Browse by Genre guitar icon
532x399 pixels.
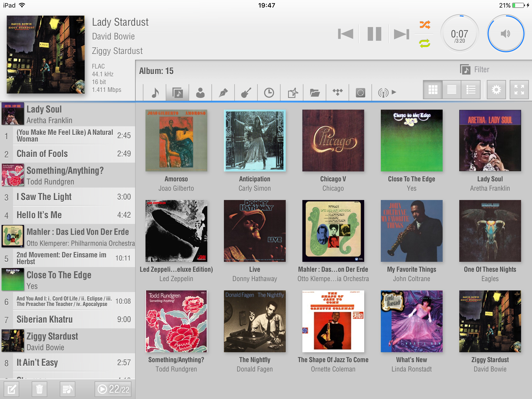[x=246, y=92]
